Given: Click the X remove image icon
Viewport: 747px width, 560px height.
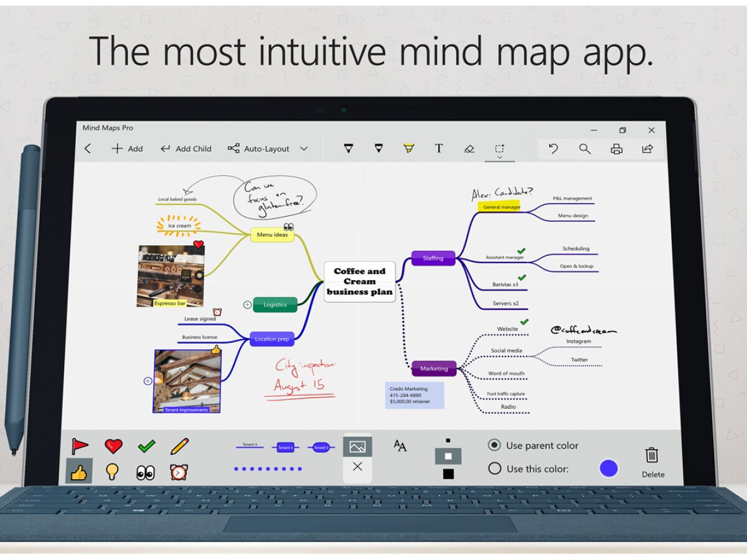Looking at the screenshot, I should (357, 467).
